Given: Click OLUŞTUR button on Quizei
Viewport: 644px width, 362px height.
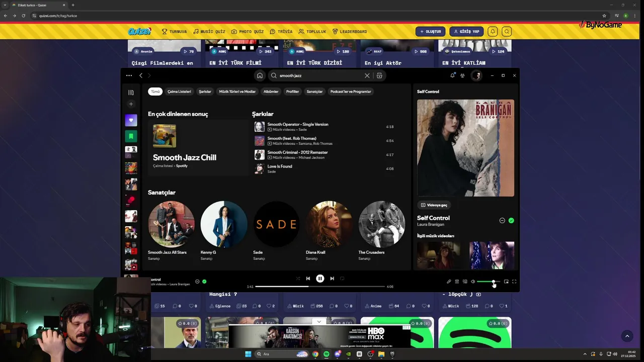Looking at the screenshot, I should (430, 32).
